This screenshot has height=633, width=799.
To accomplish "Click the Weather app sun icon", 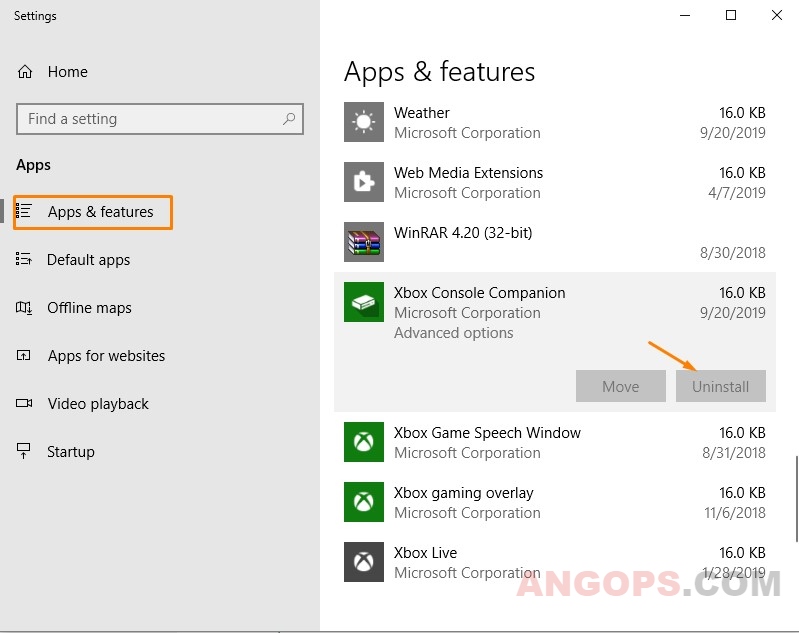I will [364, 122].
